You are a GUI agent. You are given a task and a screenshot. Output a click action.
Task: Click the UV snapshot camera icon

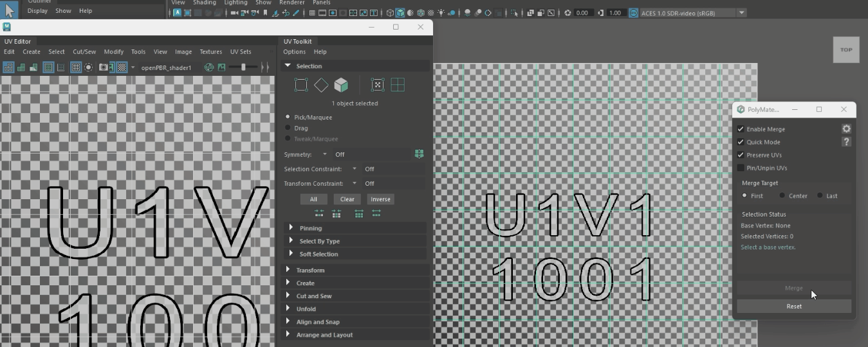(103, 67)
